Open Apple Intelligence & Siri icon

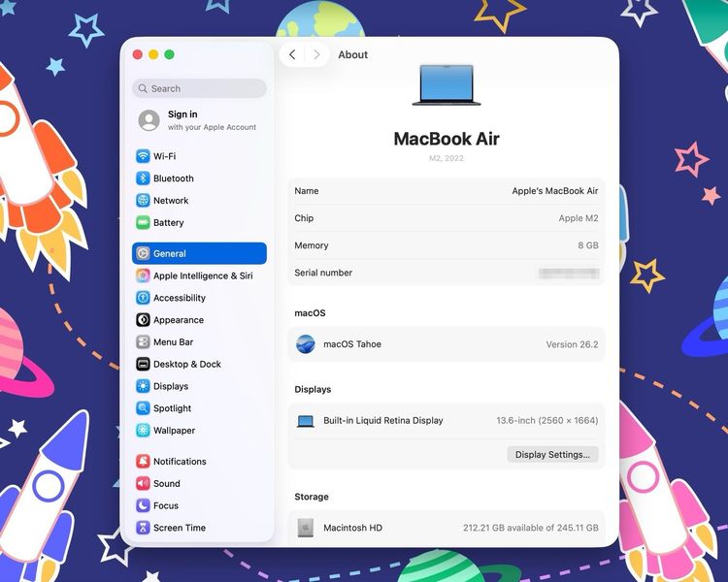tap(143, 275)
